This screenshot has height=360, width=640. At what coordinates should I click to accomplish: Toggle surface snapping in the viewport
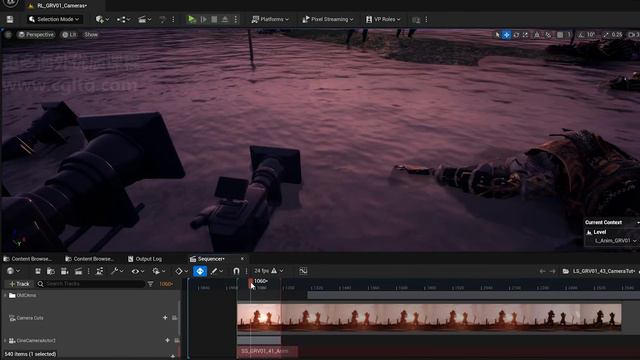549,35
